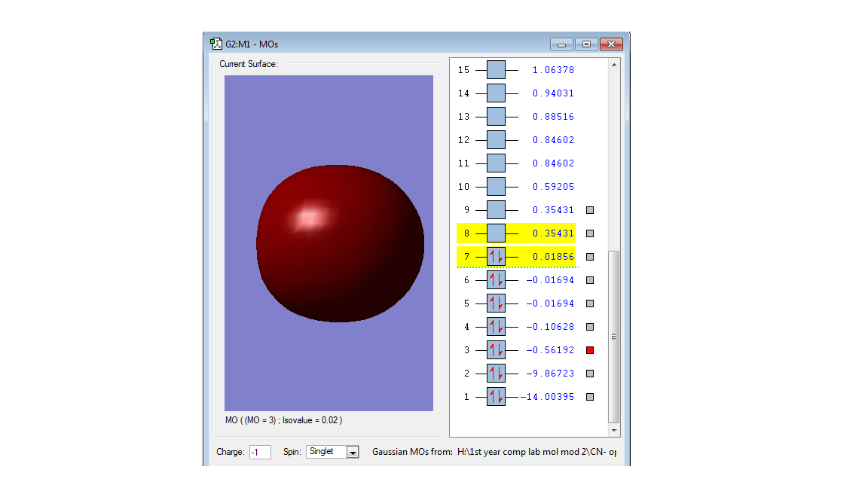Select the empty occupancy box of orbital 9
This screenshot has width=868, height=488.
pos(496,209)
